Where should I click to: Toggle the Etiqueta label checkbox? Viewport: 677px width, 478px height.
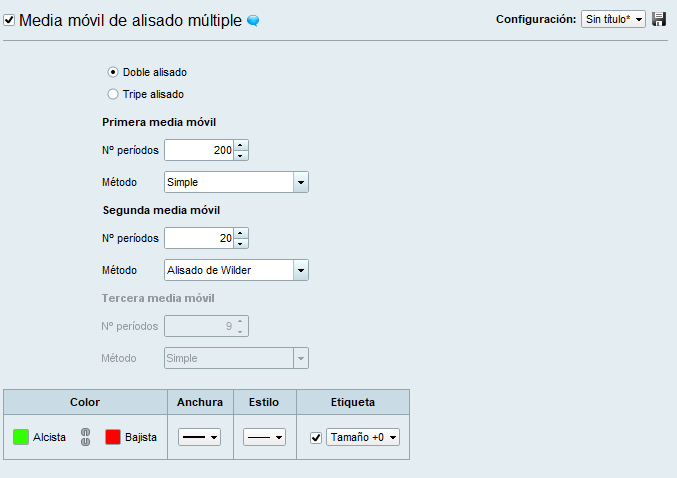coord(316,437)
